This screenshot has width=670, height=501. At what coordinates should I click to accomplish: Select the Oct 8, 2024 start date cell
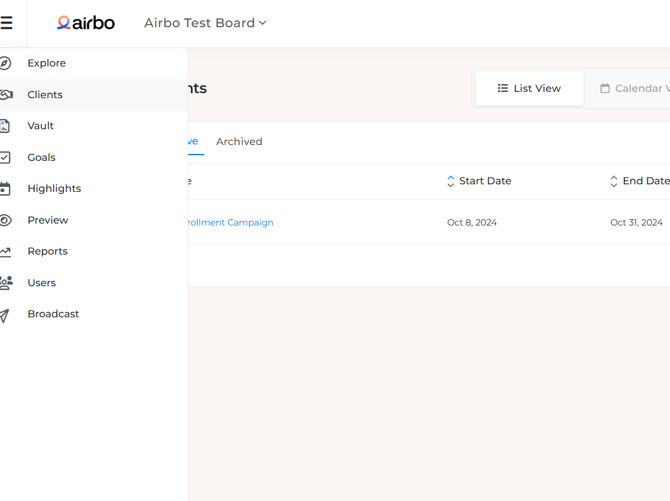click(472, 223)
